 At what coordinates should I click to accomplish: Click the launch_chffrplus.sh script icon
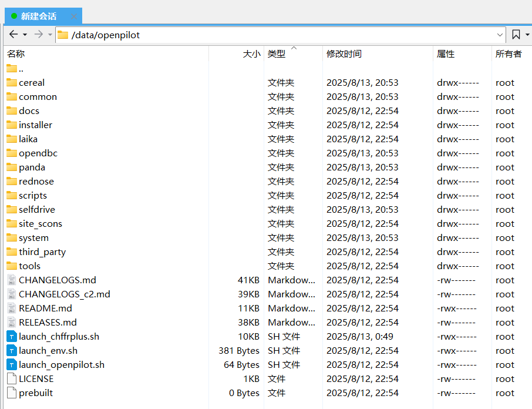tap(12, 336)
